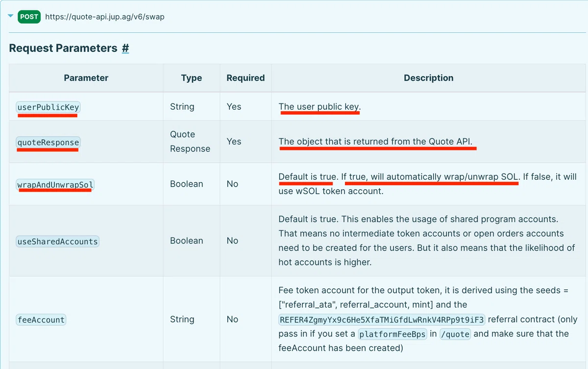Click 'The user public key.' description
This screenshot has width=588, height=369.
[319, 106]
